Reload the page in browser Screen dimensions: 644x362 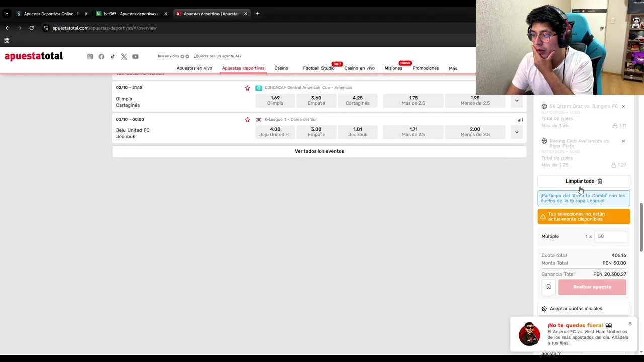[x=31, y=28]
